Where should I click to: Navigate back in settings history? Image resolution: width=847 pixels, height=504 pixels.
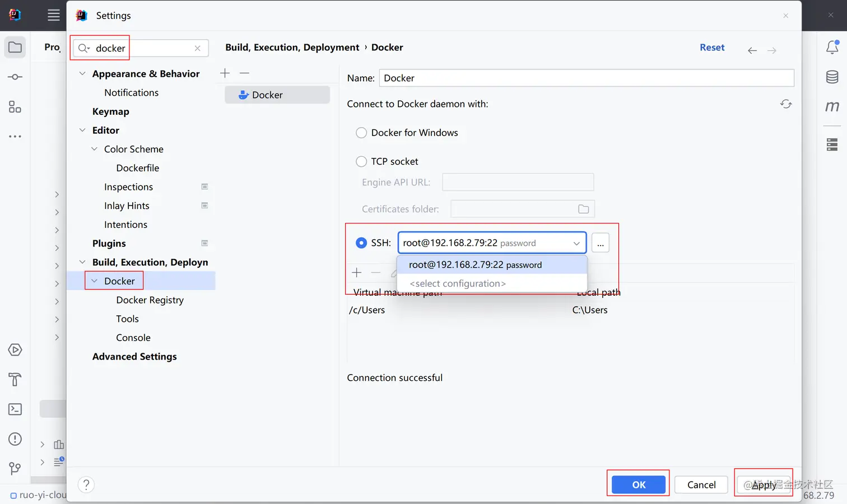point(752,50)
